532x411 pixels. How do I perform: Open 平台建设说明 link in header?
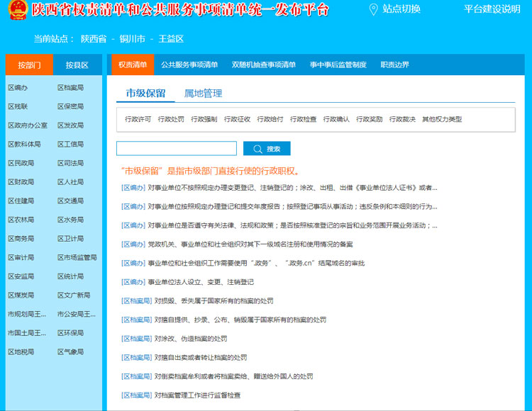(492, 9)
